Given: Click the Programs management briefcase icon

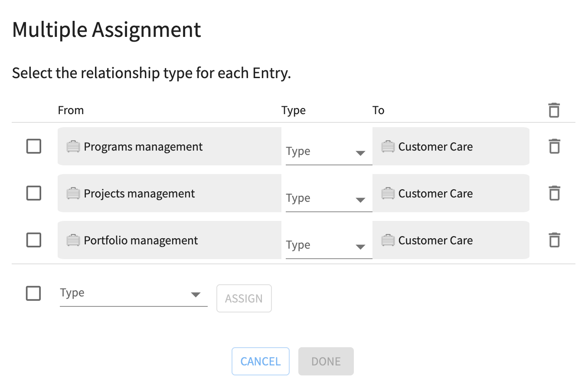Looking at the screenshot, I should tap(73, 147).
